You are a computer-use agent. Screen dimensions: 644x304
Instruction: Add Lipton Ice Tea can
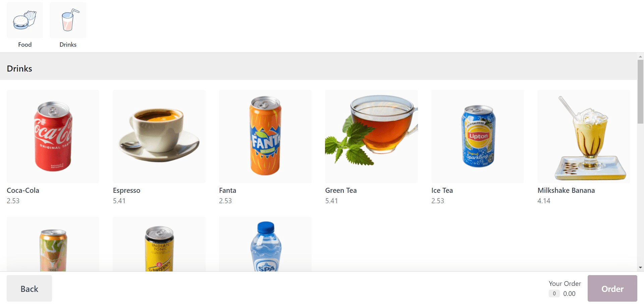[x=478, y=136]
